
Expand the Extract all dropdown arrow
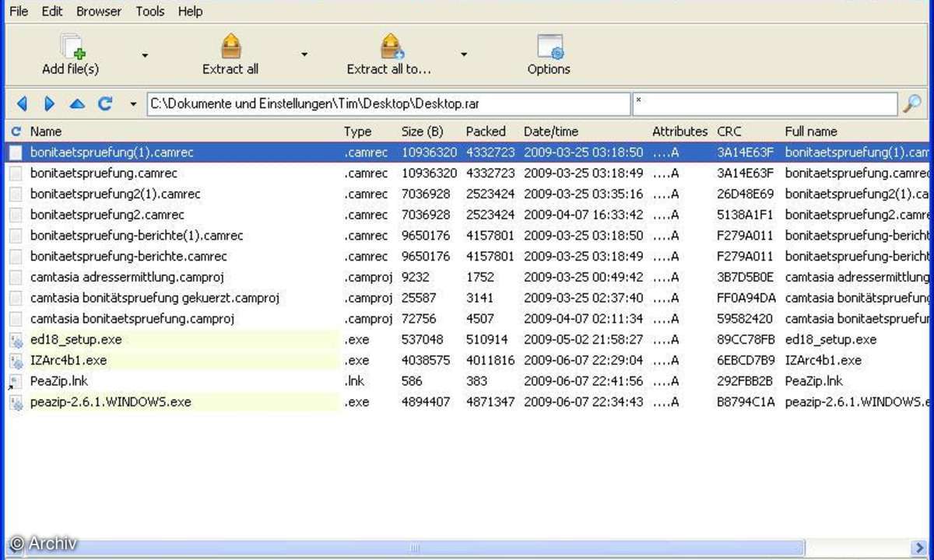[x=304, y=55]
